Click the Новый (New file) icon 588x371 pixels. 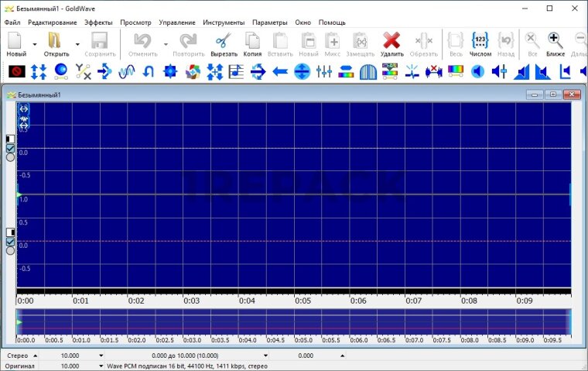[x=15, y=42]
